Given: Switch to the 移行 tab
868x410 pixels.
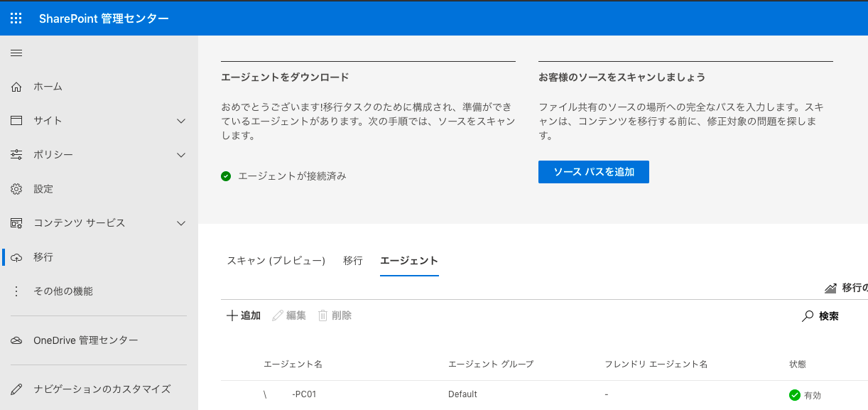Looking at the screenshot, I should point(353,261).
